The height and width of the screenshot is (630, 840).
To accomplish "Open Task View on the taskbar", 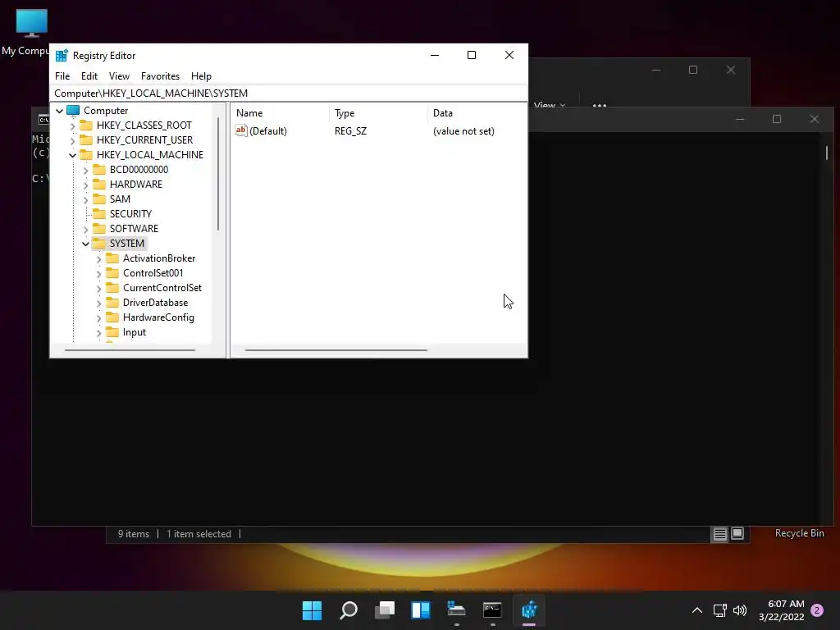I will pyautogui.click(x=385, y=609).
